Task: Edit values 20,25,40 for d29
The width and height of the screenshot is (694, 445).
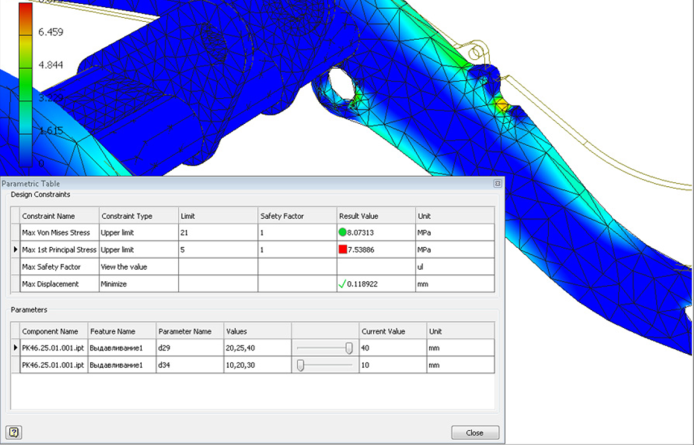Action: click(257, 348)
